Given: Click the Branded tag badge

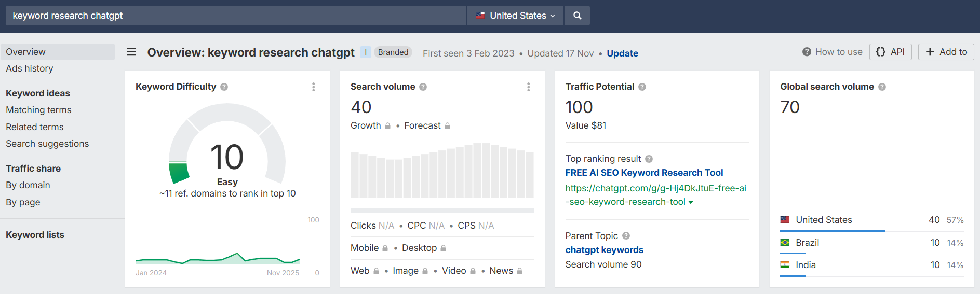Looking at the screenshot, I should coord(393,52).
